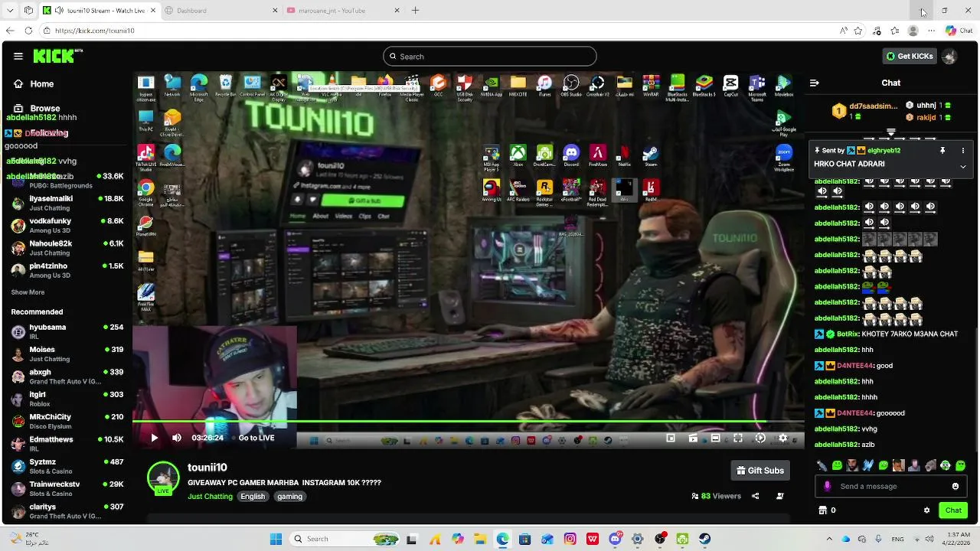
Task: Jump to live with Go to LIVE
Action: click(256, 438)
